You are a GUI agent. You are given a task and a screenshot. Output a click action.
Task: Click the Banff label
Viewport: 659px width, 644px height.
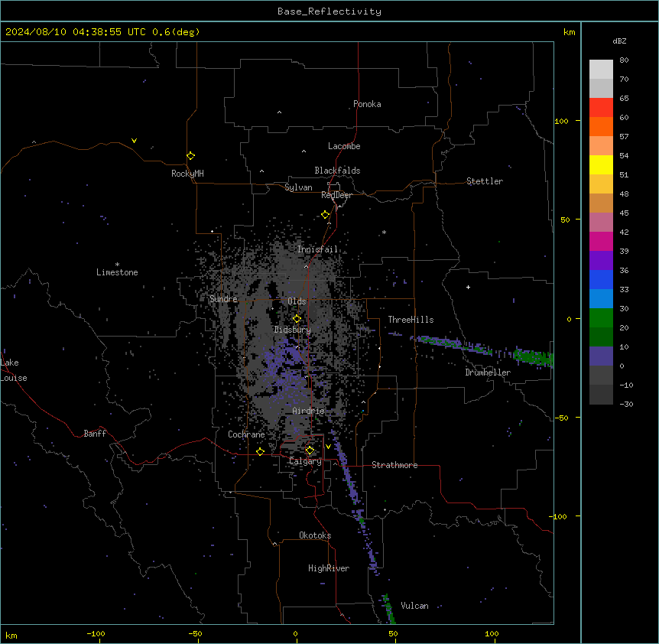point(95,434)
